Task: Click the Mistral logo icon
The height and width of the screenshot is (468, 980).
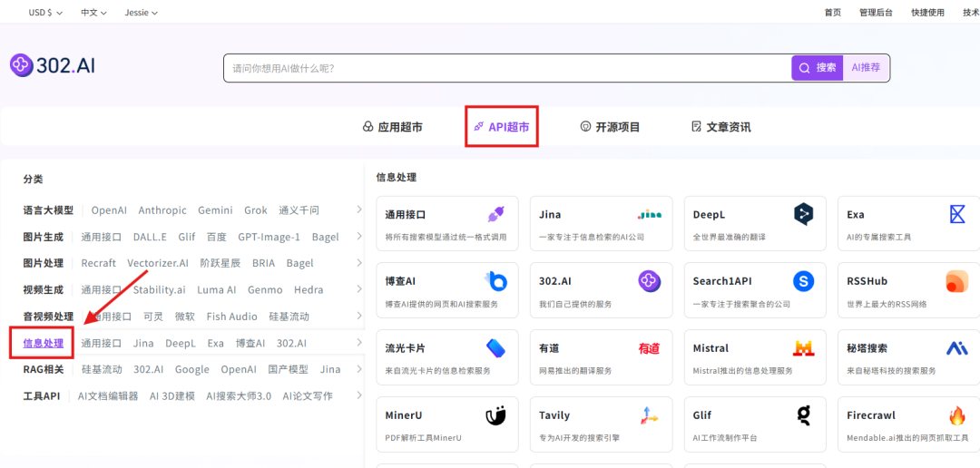Action: point(803,348)
